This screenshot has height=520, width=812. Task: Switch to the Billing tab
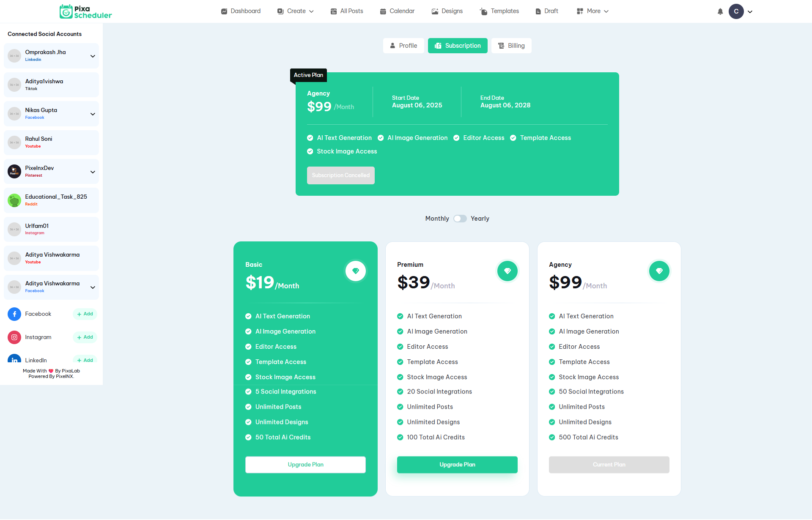pyautogui.click(x=511, y=46)
